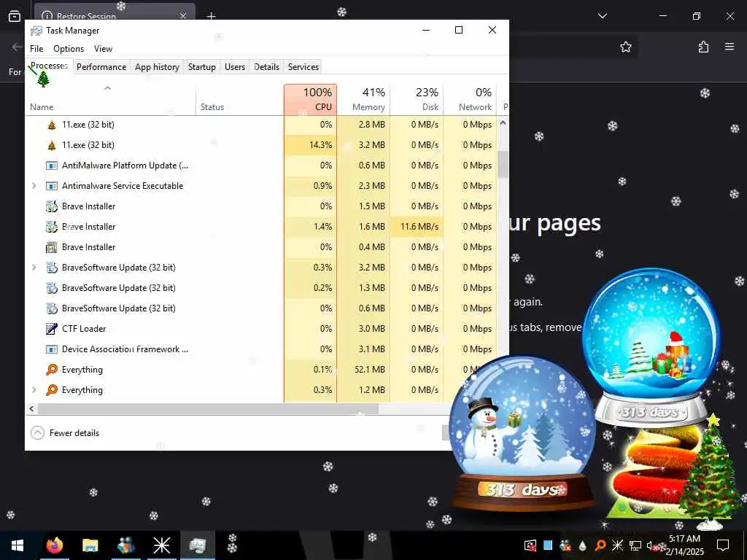Collapse Task Manager with Fewer details
The width and height of the screenshot is (747, 560).
65,433
